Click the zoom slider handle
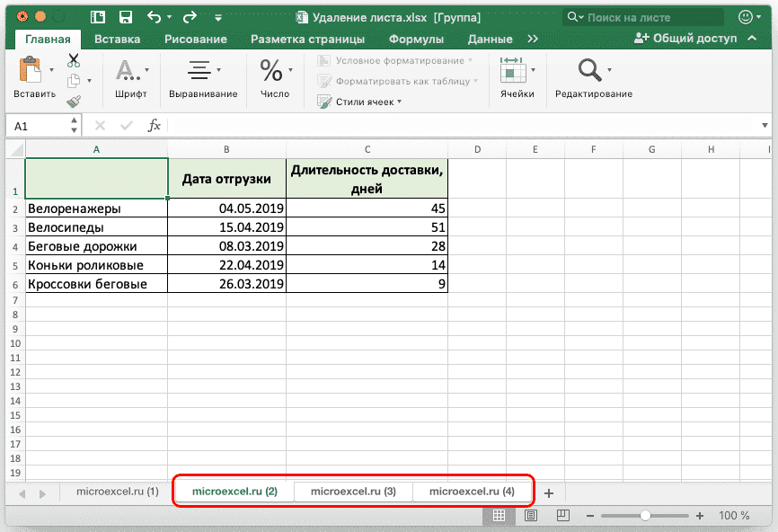 tap(645, 515)
